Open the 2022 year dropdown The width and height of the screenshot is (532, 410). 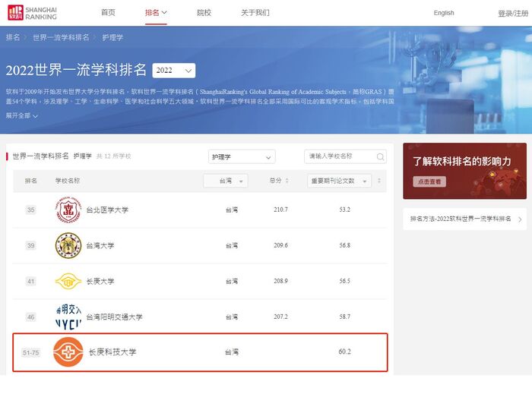pyautogui.click(x=174, y=71)
